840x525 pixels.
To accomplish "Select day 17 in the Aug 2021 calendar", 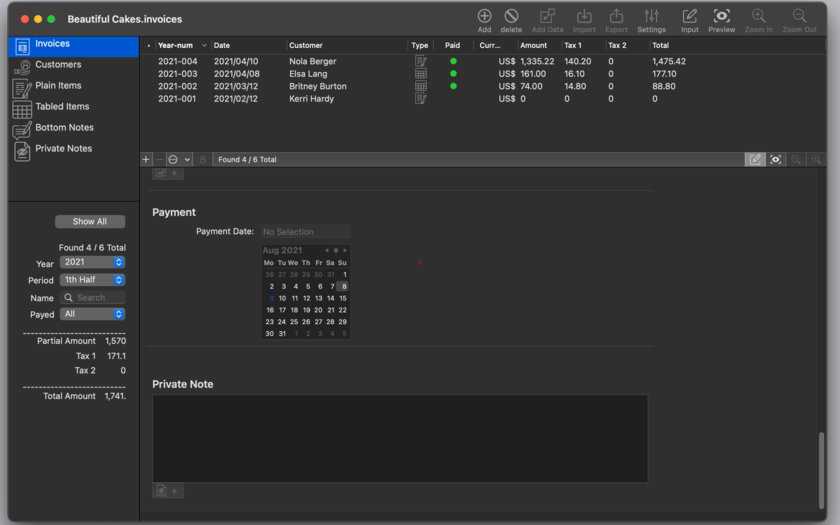I will 282,310.
